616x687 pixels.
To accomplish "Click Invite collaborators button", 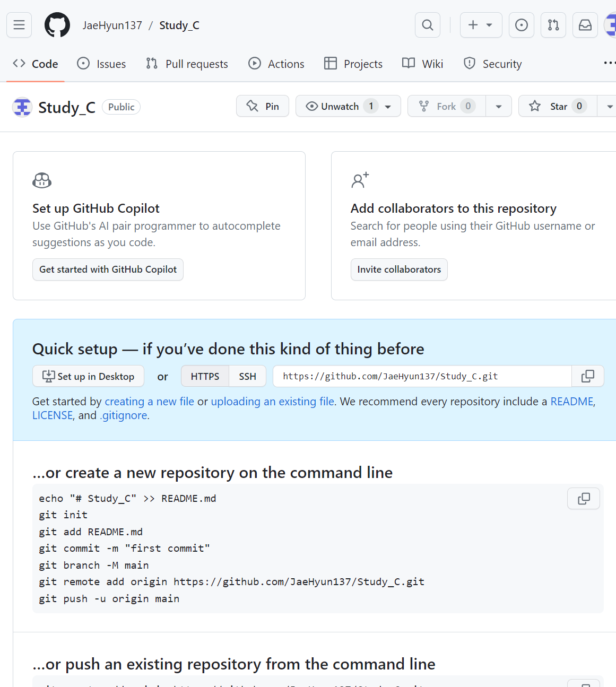I will (x=399, y=269).
